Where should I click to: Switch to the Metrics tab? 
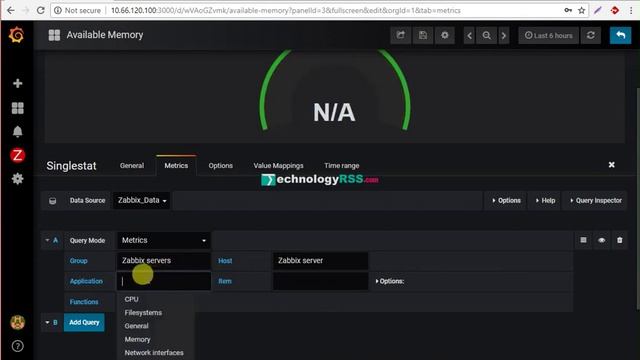coord(176,165)
